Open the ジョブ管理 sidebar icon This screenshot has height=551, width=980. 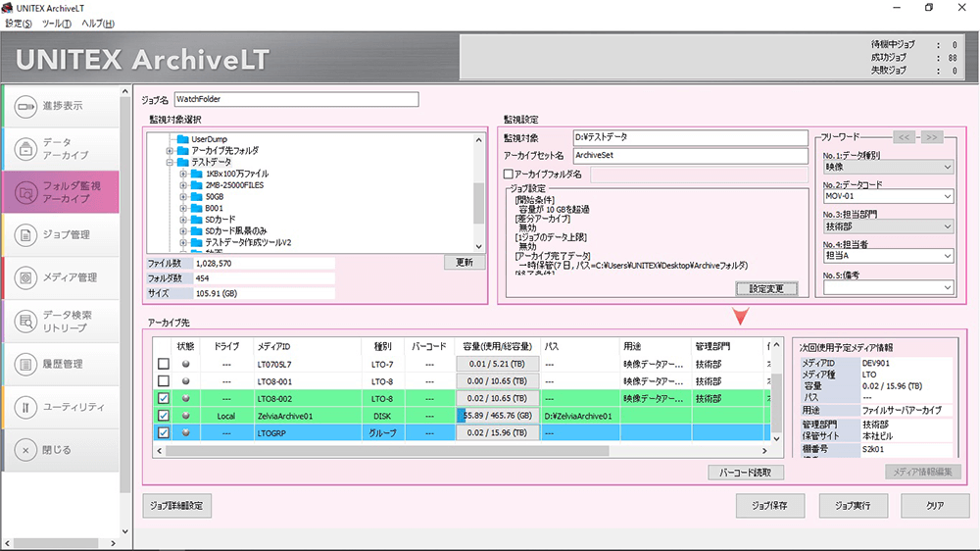point(25,235)
